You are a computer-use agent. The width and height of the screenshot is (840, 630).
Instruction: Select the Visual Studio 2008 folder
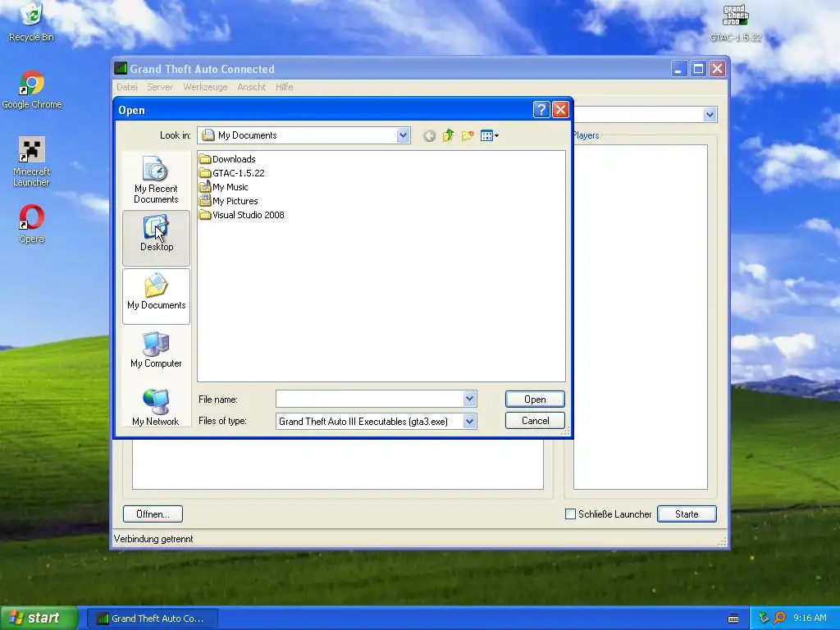(x=242, y=215)
